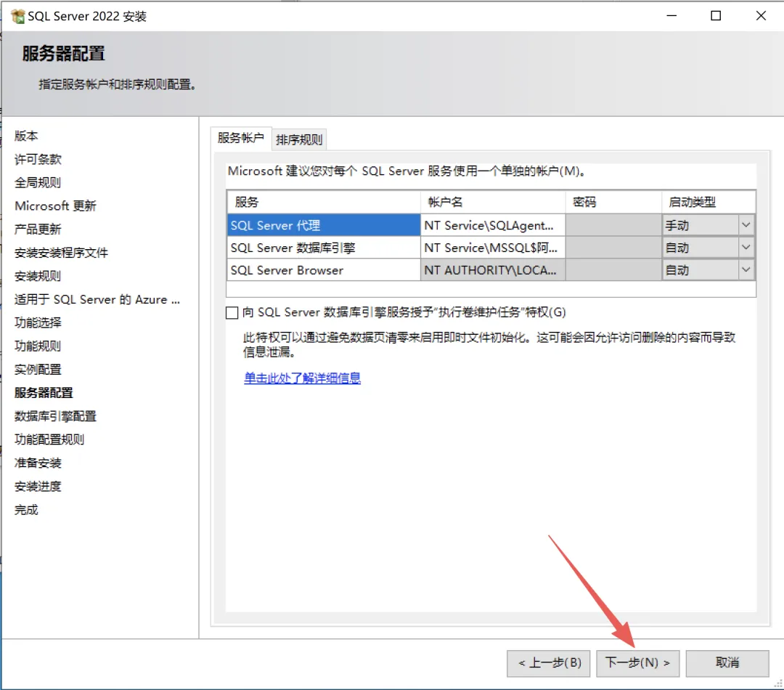This screenshot has height=690, width=784.
Task: Click 服务器配置 step in sidebar
Action: 44,393
